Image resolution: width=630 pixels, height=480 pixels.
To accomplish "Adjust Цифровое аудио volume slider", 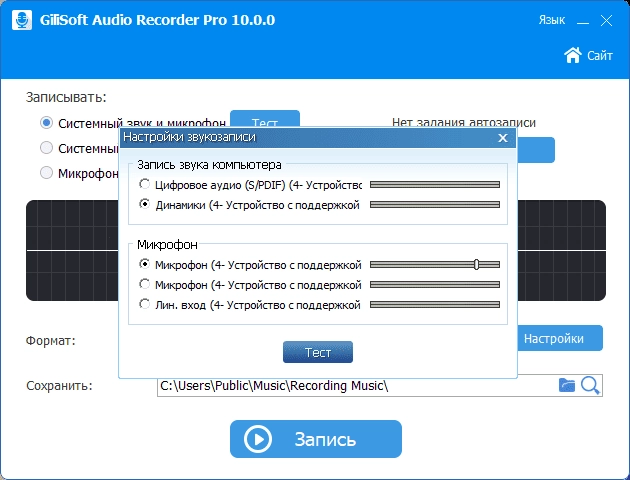I will pyautogui.click(x=435, y=184).
